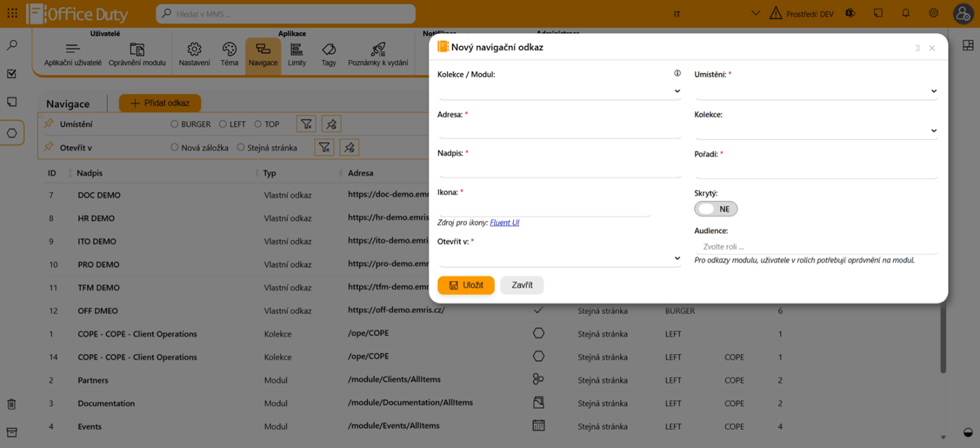Select the LEFT radio option

tap(222, 125)
